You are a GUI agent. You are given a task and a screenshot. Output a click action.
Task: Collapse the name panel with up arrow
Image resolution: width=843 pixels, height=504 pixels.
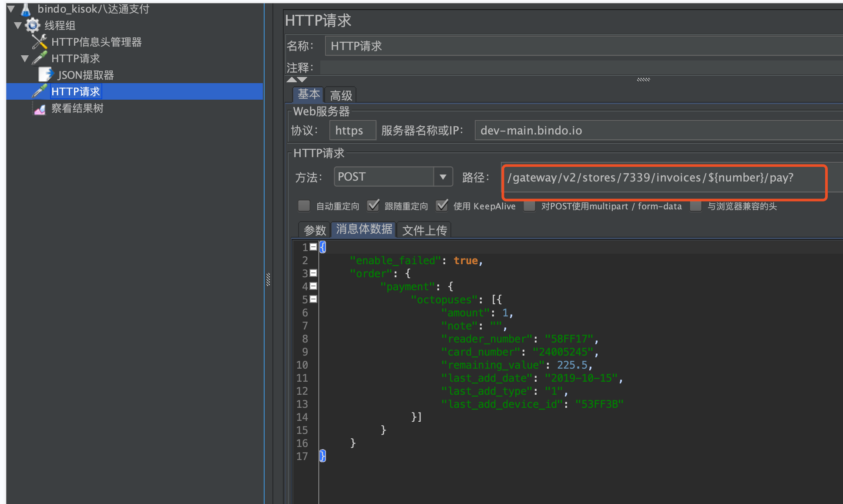(x=292, y=80)
